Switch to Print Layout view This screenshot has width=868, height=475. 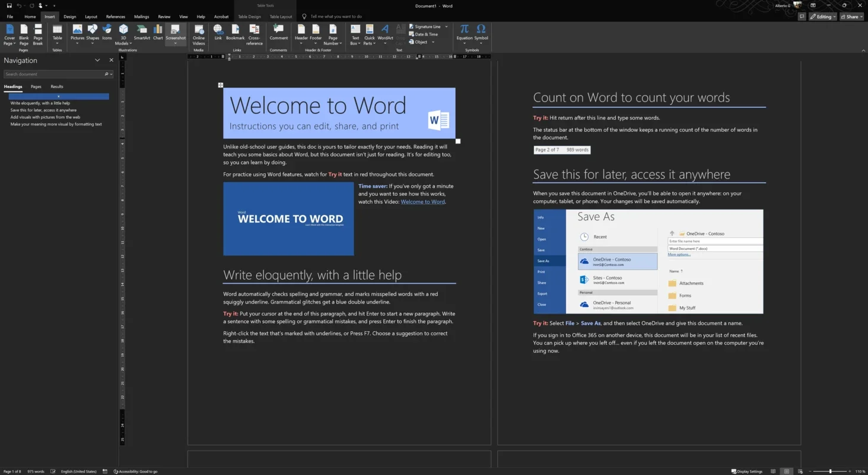(787, 471)
